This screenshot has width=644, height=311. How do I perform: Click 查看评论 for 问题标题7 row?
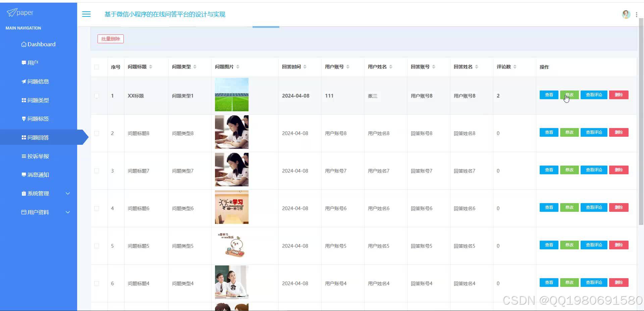[594, 170]
